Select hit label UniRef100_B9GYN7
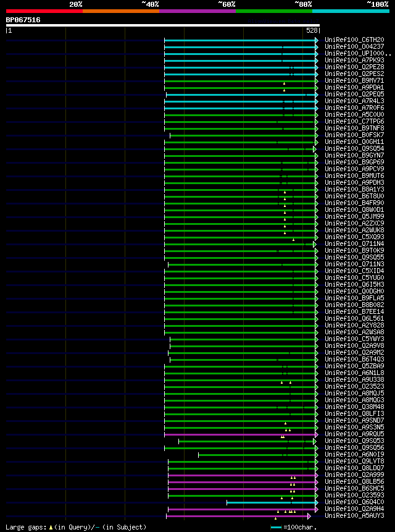Image resolution: width=395 pixels, height=532 pixels. click(354, 155)
